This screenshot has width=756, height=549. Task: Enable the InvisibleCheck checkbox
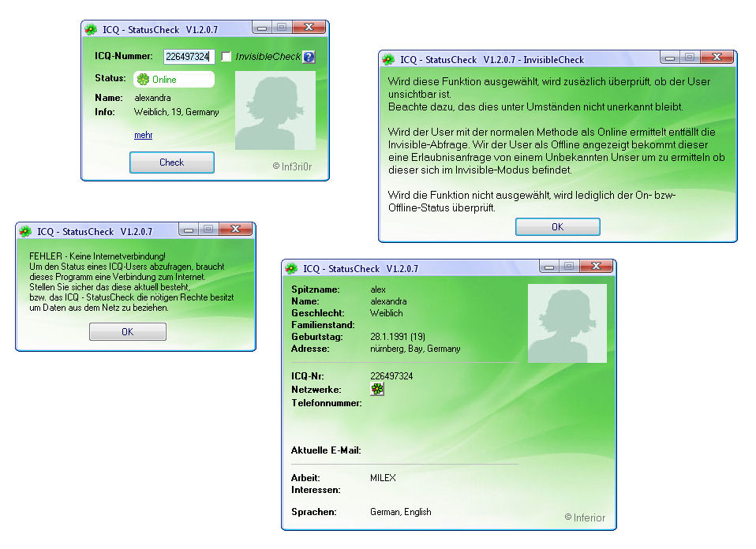click(x=226, y=57)
